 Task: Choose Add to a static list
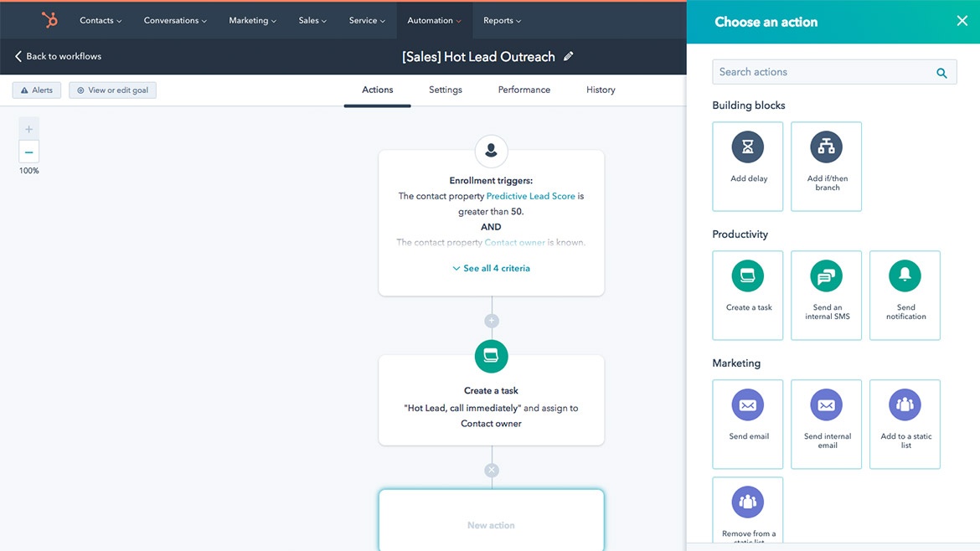(x=905, y=424)
